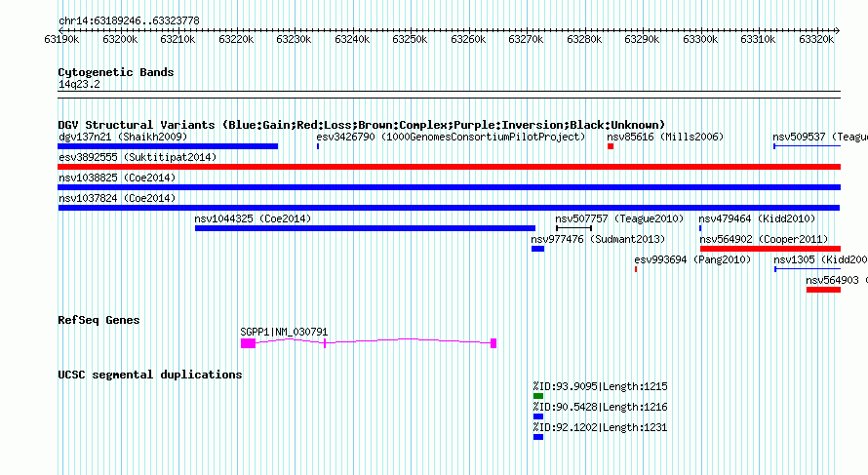Select the nsv564902 Cooper2011 red bar

coord(770,249)
